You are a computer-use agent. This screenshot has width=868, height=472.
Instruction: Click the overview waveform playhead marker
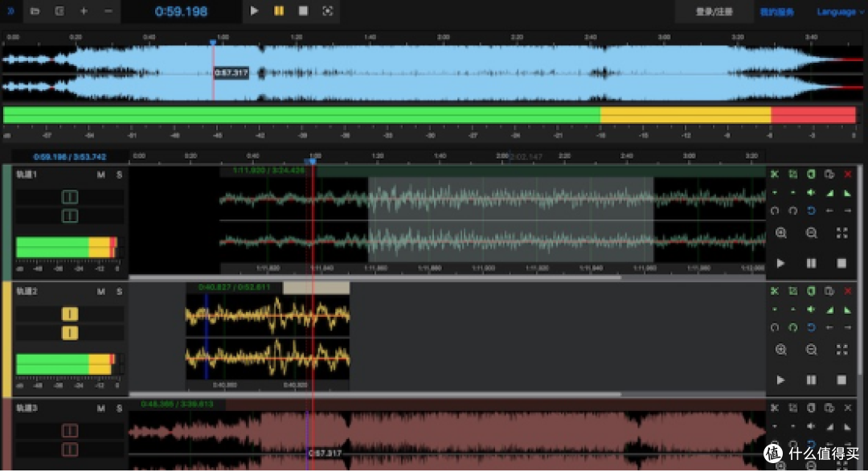click(x=213, y=43)
